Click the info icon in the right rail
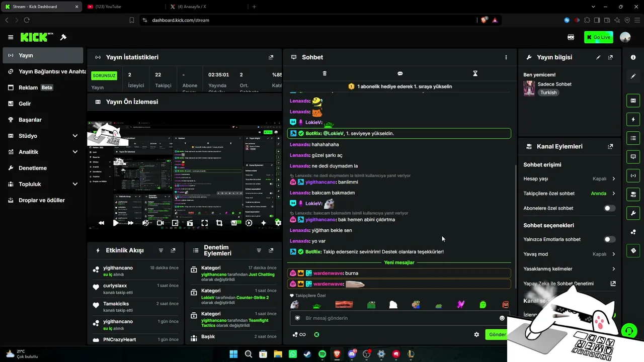The width and height of the screenshot is (644, 362). (633, 57)
